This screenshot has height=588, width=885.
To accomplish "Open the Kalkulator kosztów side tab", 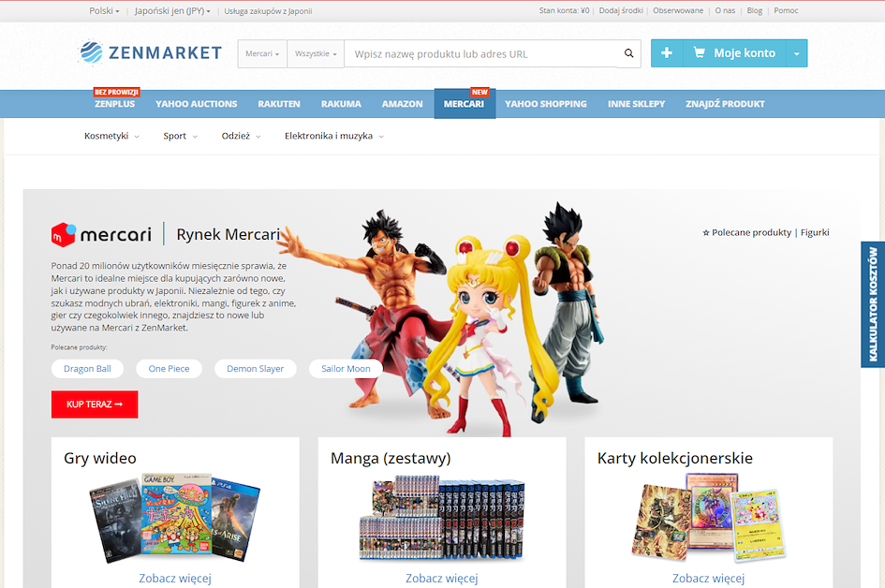I will [x=873, y=304].
